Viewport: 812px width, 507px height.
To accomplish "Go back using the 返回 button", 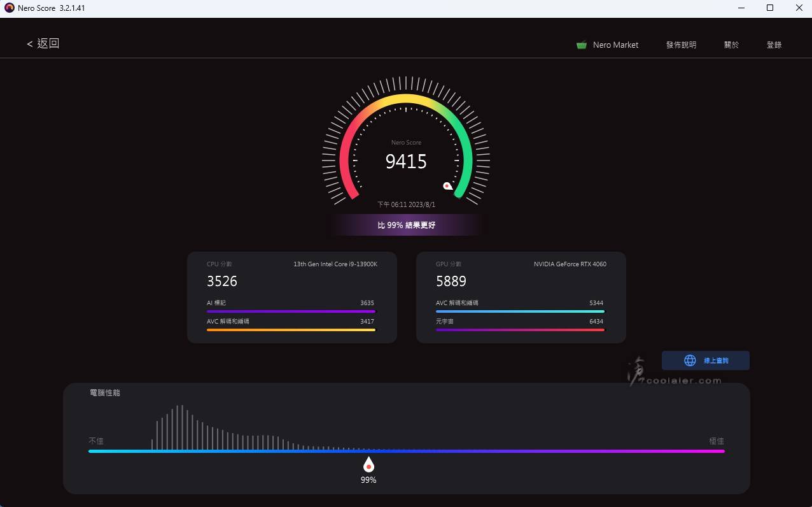I will 43,43.
